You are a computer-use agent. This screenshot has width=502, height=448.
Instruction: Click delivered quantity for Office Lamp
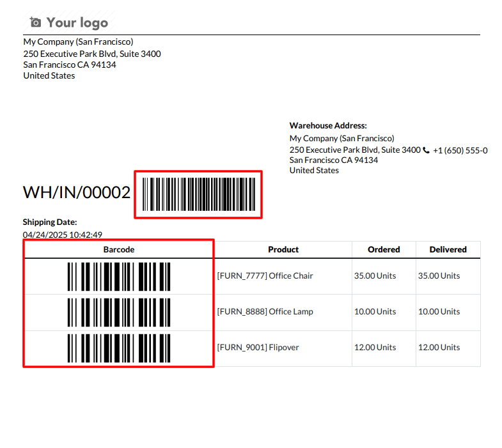(439, 312)
